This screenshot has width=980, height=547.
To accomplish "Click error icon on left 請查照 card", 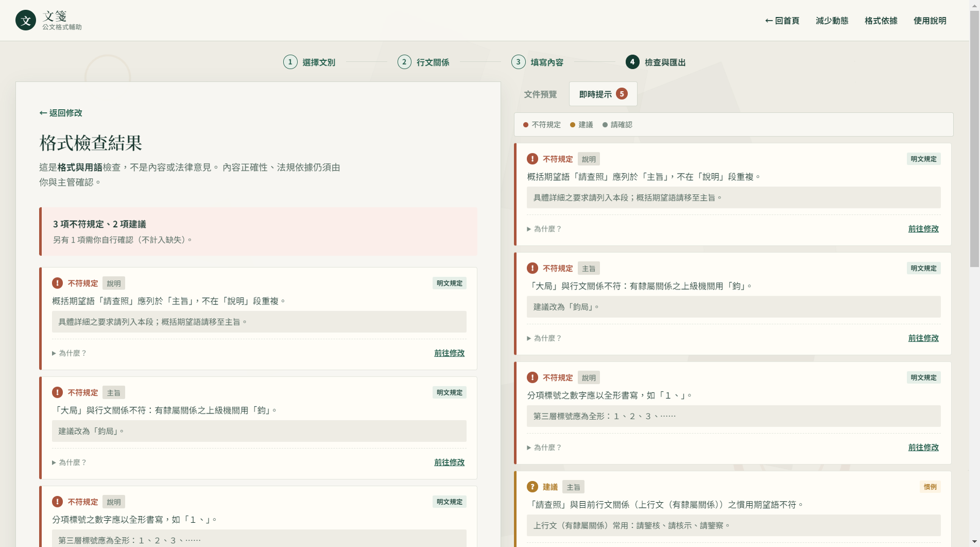I will point(57,283).
